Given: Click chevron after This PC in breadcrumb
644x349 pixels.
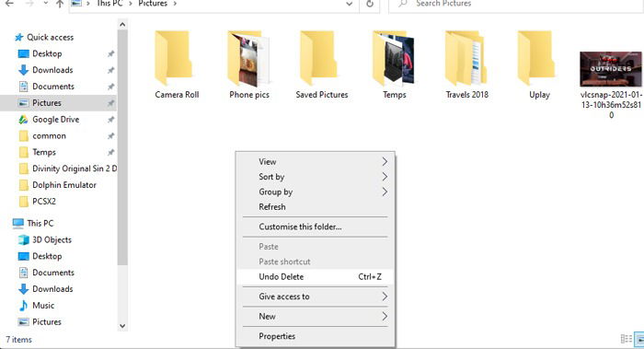Looking at the screenshot, I should (x=130, y=4).
